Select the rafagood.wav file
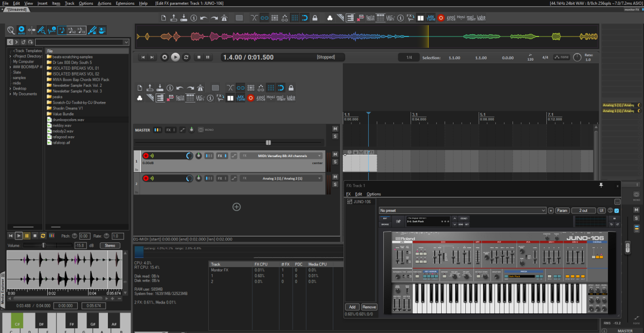This screenshot has width=644, height=333. (63, 137)
